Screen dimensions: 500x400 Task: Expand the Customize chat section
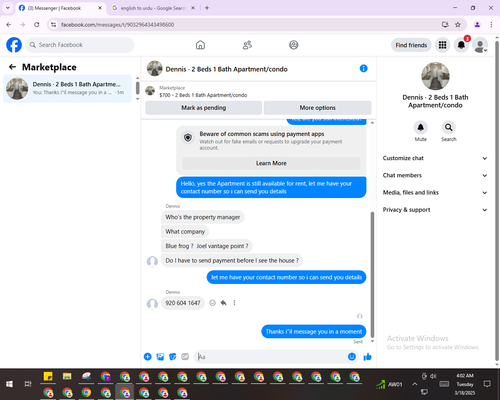pos(435,158)
